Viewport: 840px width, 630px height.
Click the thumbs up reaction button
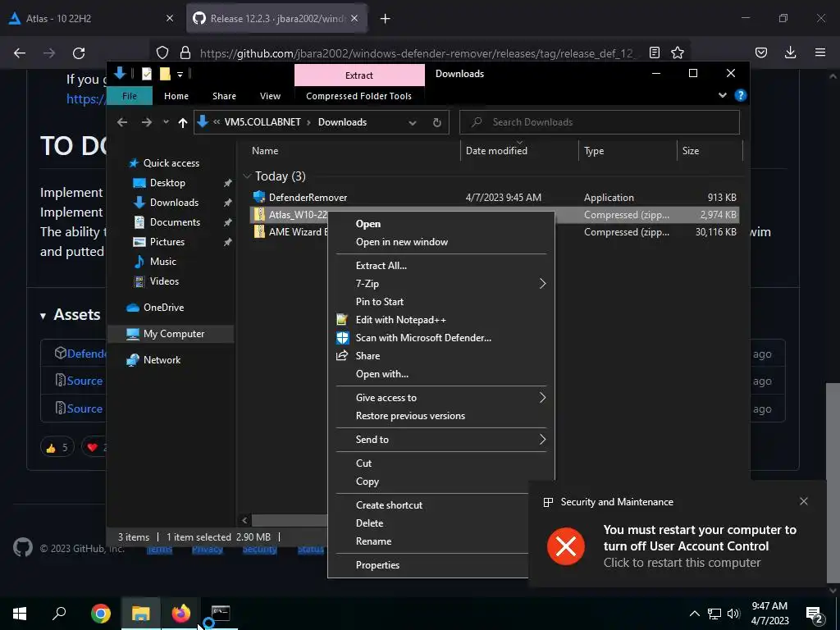tap(57, 447)
